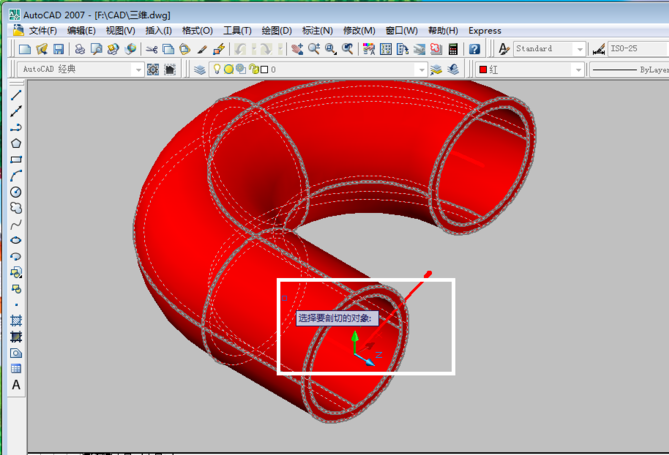Click the ISO-25 dimension style field
669x455 pixels.
tap(635, 49)
